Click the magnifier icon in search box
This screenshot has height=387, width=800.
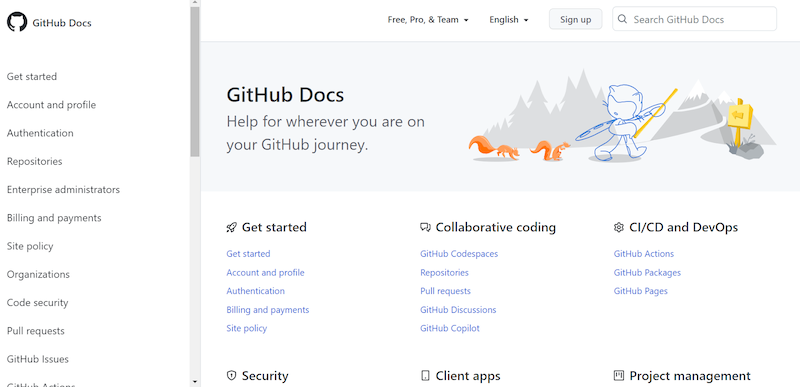622,19
